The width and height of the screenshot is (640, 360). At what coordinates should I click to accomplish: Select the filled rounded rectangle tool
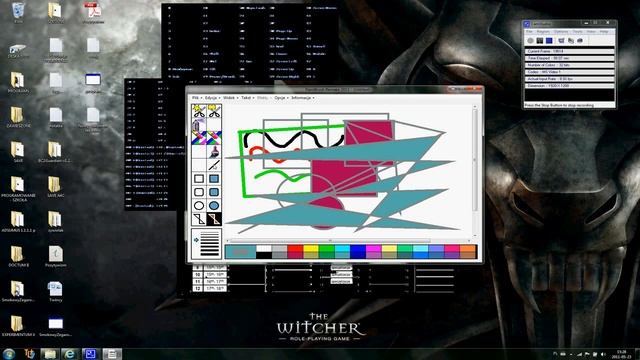(214, 192)
